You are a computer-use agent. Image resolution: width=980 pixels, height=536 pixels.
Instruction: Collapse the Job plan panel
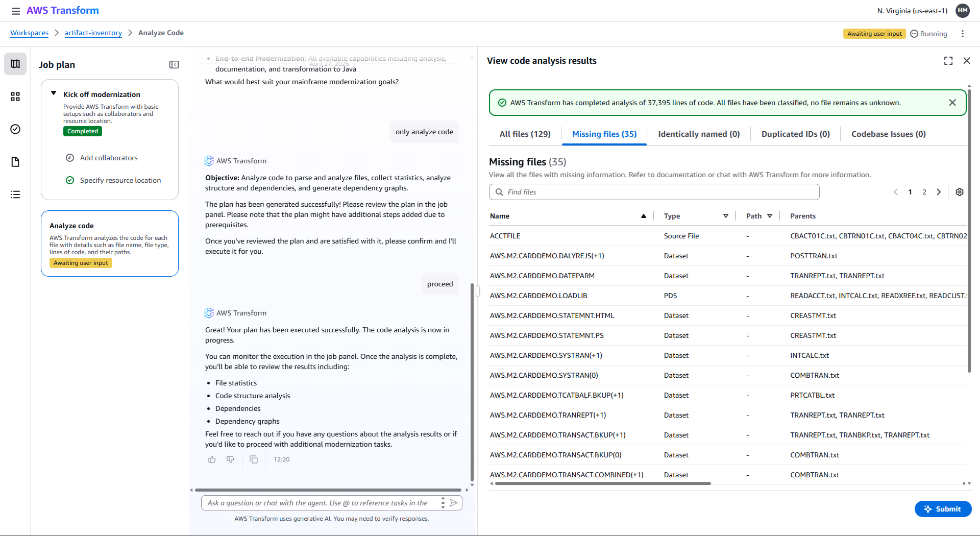click(174, 64)
